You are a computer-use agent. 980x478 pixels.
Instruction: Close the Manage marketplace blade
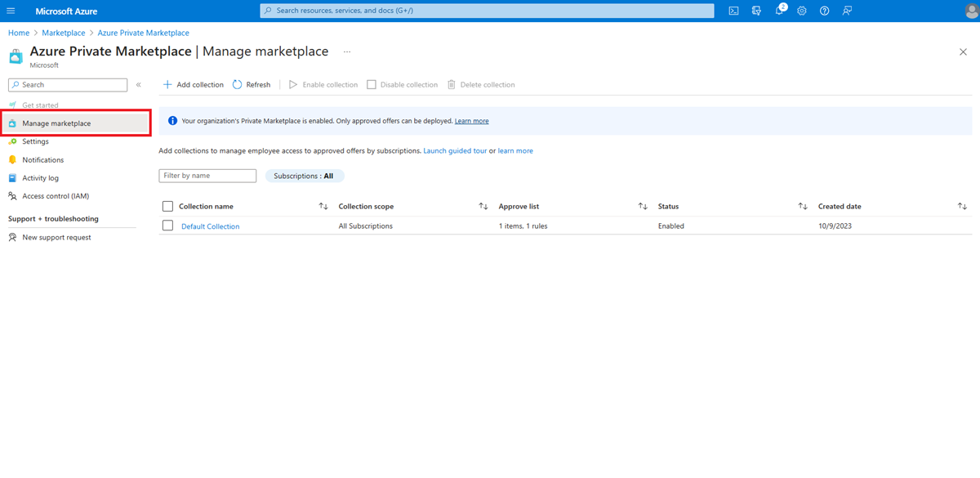[x=963, y=51]
